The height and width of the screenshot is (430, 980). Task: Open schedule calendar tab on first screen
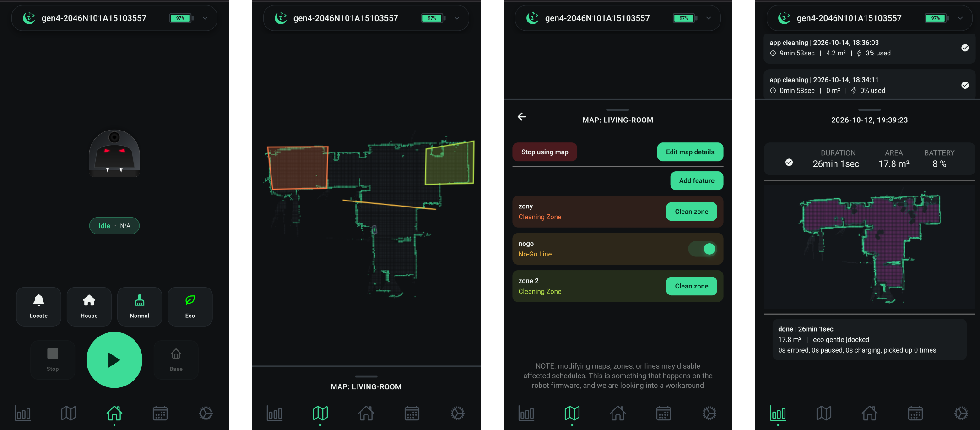[x=160, y=414]
